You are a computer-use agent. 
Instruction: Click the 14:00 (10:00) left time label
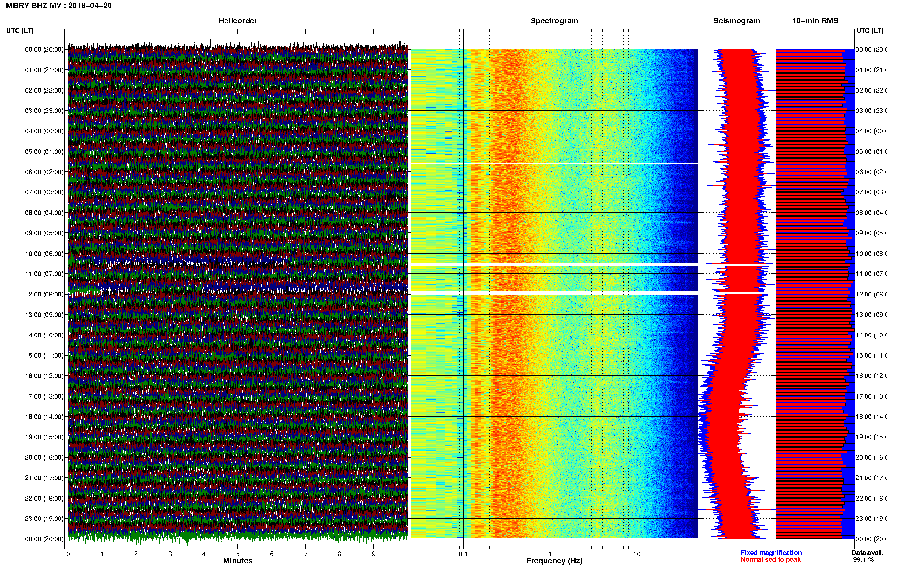44,335
